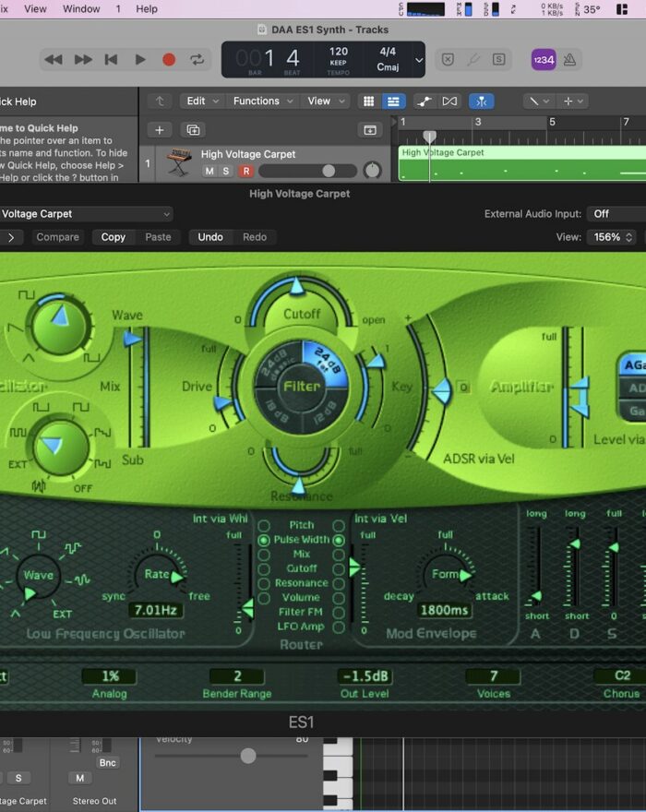The image size is (646, 812).
Task: Select Cutoff as LFO router target
Action: coord(264,569)
